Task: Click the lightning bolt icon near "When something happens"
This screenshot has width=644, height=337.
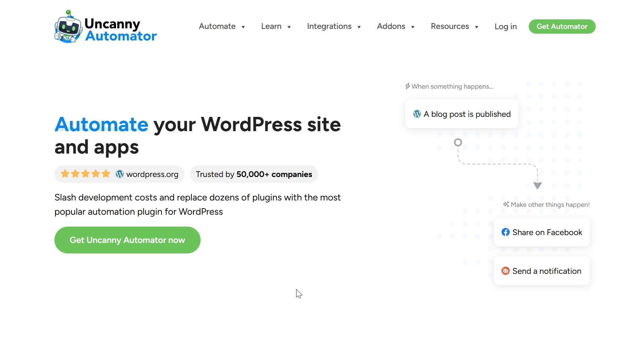Action: pos(407,86)
